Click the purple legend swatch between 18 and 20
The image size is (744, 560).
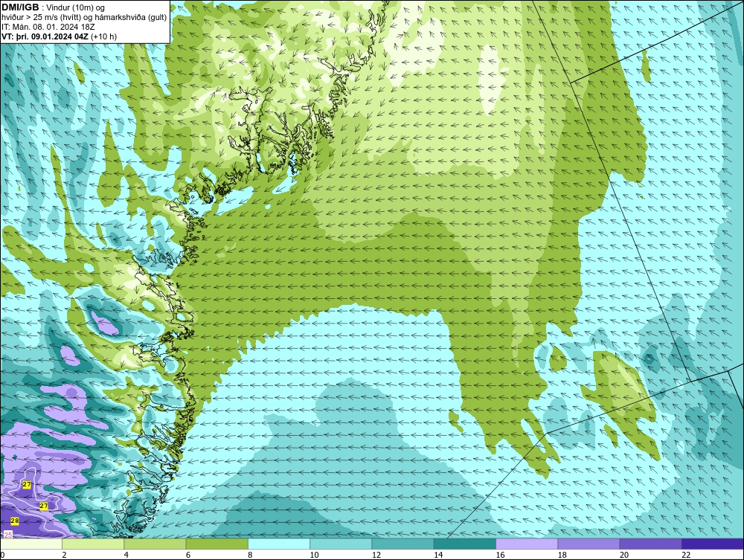[589, 544]
